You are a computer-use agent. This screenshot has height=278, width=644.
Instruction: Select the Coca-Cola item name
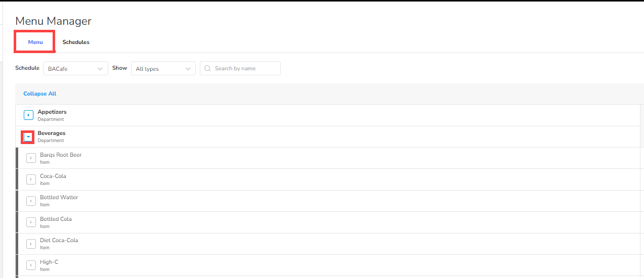[53, 176]
